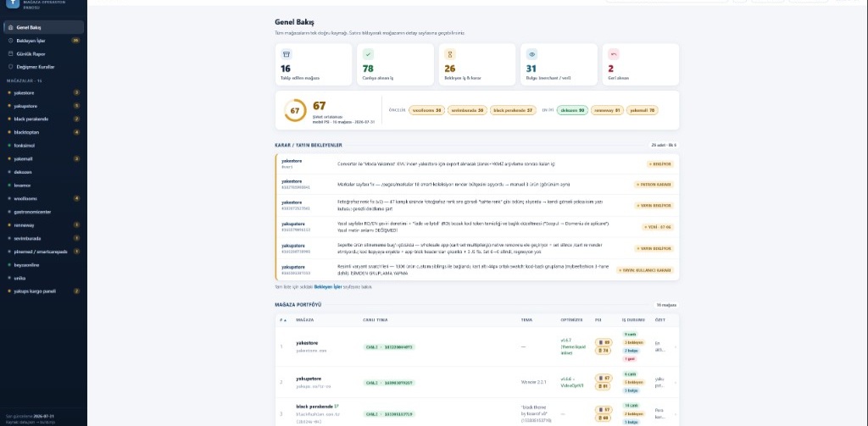Click the 9 canlı tag in yakestore row

tap(630, 335)
